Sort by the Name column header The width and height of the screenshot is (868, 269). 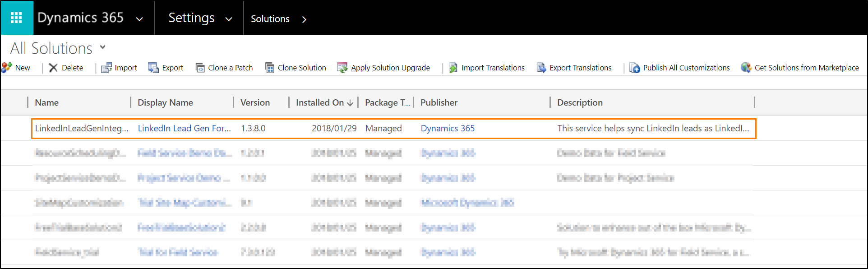pyautogui.click(x=47, y=102)
